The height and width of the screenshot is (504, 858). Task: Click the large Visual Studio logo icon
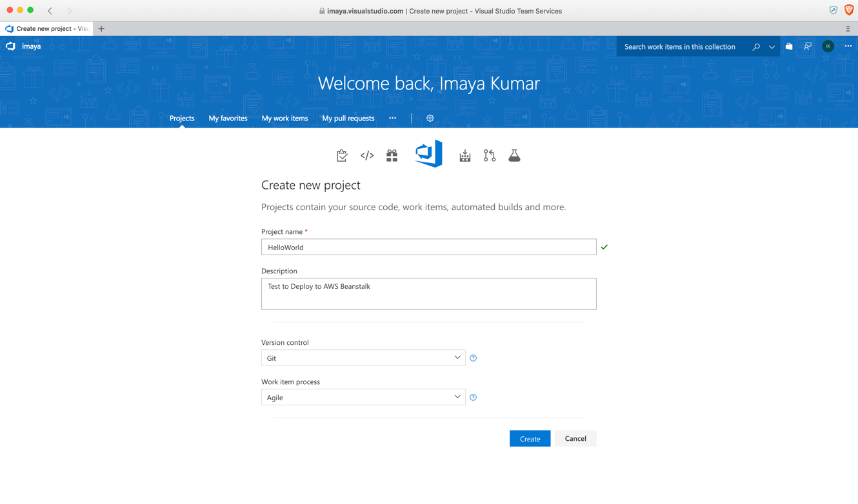tap(428, 153)
